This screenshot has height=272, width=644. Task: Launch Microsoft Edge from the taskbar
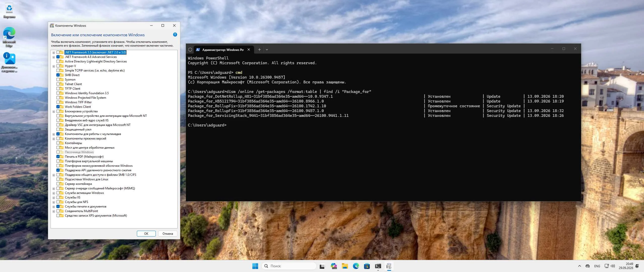(356, 266)
